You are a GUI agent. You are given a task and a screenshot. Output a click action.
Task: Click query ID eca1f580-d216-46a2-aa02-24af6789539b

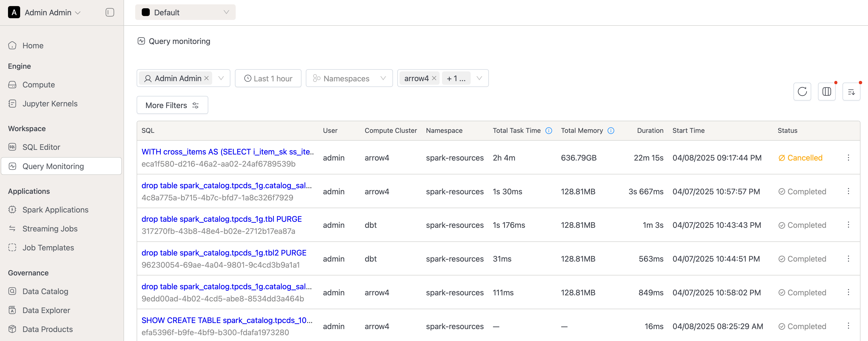(x=218, y=164)
